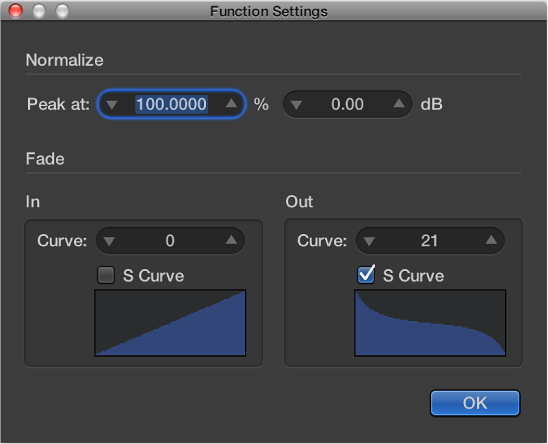548x444 pixels.
Task: Decrease the Fade In curve value
Action: tap(109, 241)
